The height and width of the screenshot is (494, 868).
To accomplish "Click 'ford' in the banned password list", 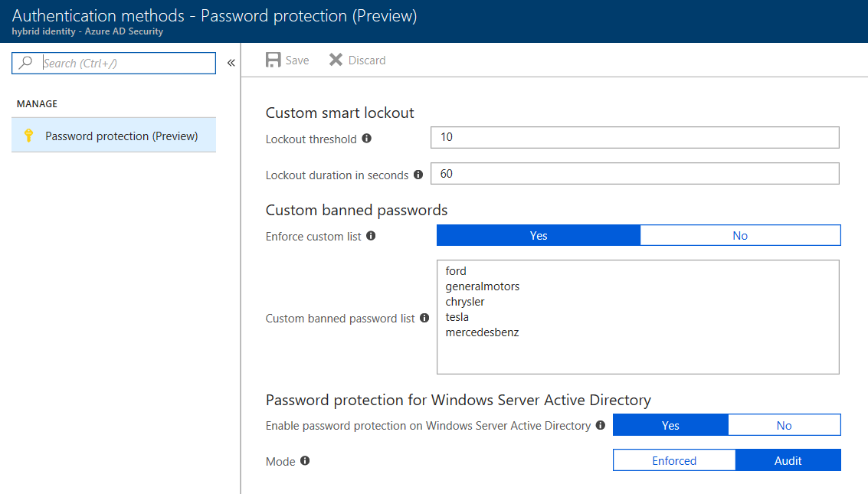I will [456, 271].
